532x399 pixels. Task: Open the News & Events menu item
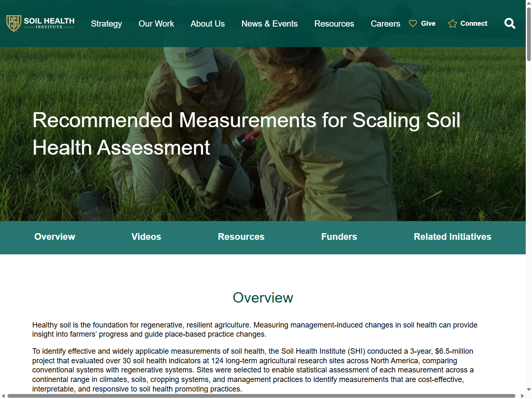point(269,24)
